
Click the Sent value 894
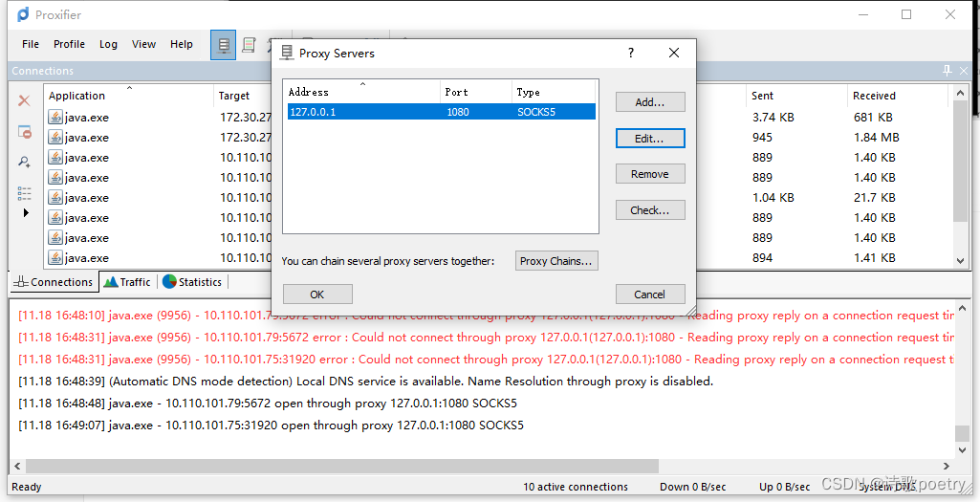coord(762,257)
